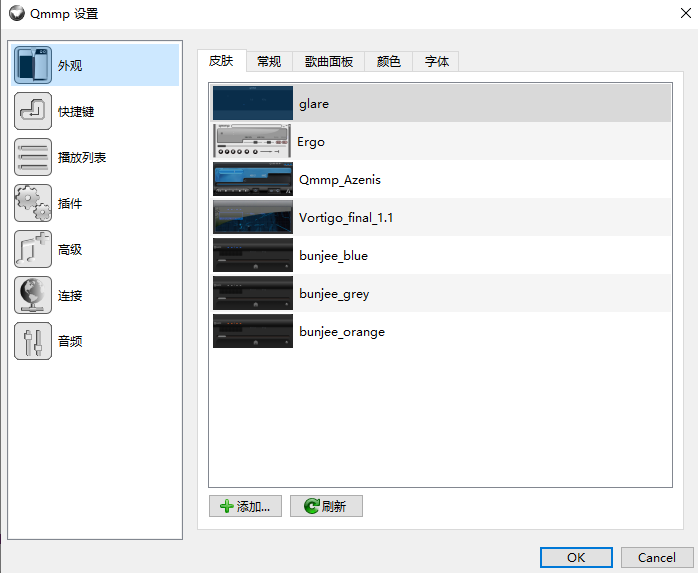Select the Ergo skin thumbnail
This screenshot has height=573, width=698.
pyautogui.click(x=252, y=141)
